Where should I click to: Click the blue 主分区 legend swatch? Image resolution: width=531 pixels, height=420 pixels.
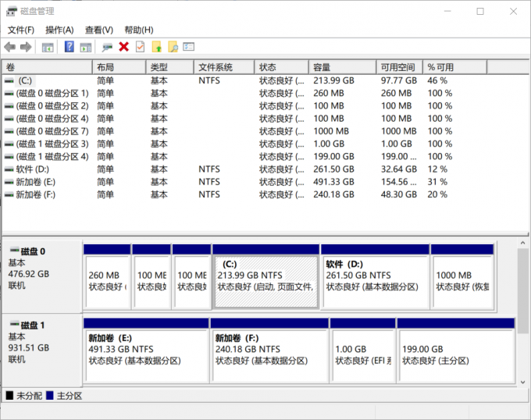50,395
